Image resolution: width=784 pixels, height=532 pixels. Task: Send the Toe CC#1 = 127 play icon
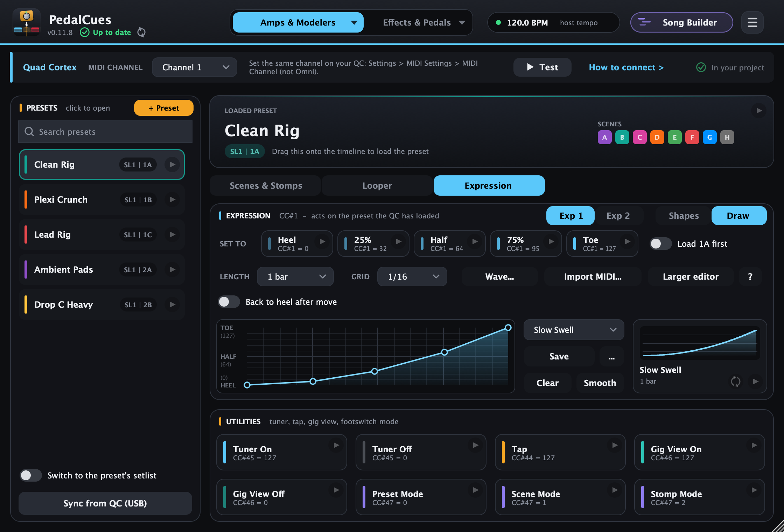pos(628,241)
